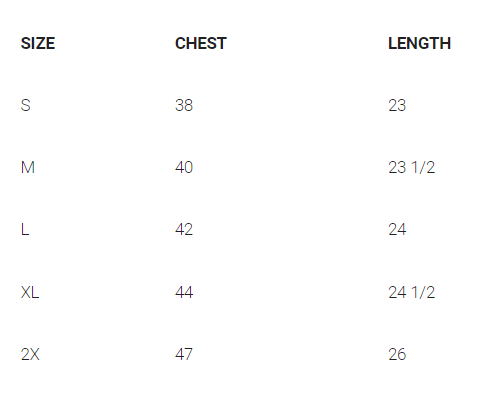Click chest value 42
Viewport: 495px width, 407px height.
coord(184,229)
